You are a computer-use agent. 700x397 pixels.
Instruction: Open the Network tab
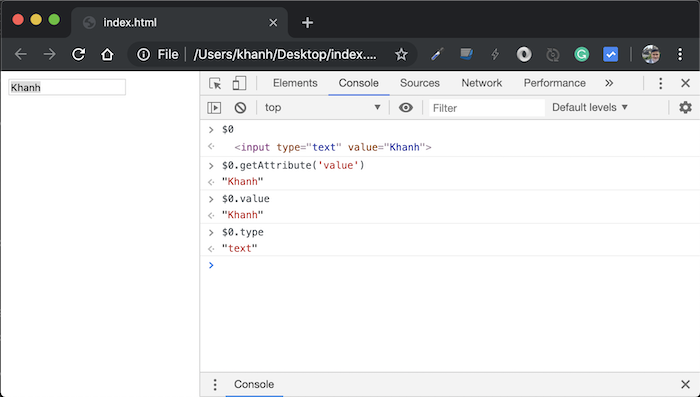pos(482,83)
